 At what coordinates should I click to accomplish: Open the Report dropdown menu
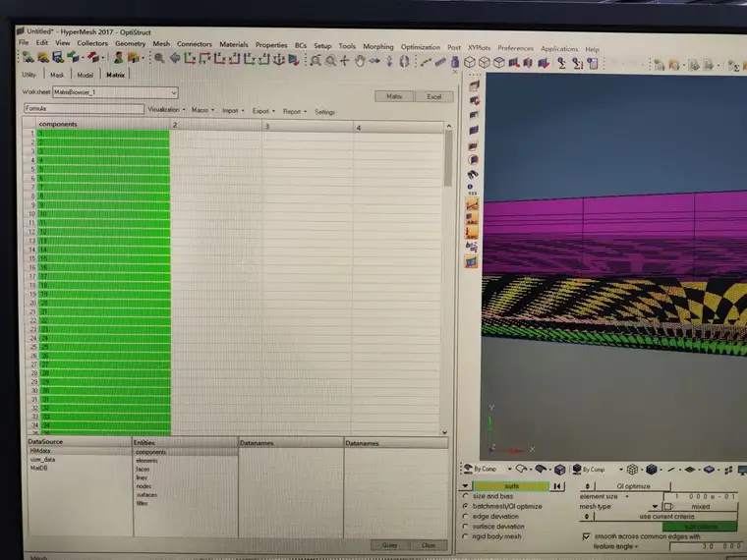[x=295, y=111]
